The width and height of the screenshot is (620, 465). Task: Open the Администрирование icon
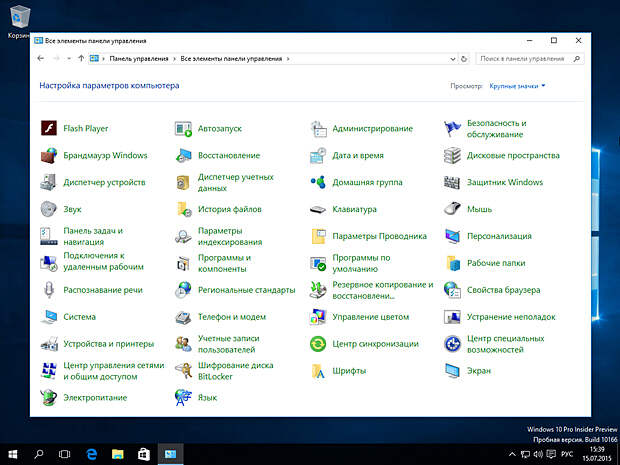(318, 129)
